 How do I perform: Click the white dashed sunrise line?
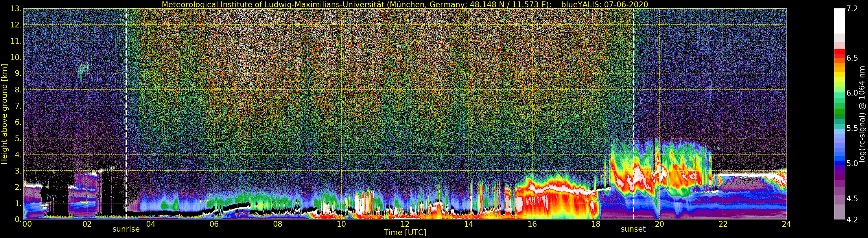126,101
